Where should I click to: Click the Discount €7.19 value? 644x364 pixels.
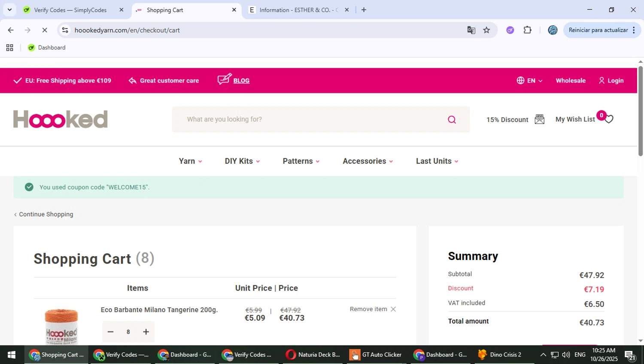coord(594,290)
